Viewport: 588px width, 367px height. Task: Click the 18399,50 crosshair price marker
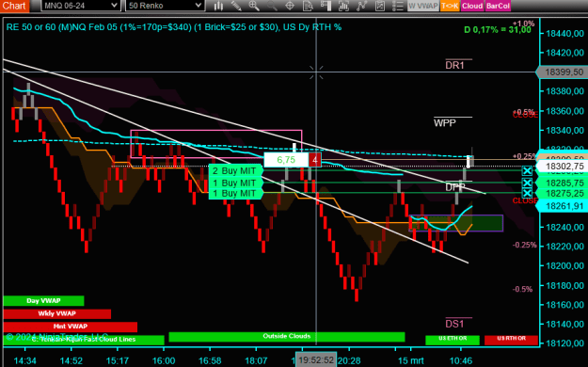pyautogui.click(x=562, y=72)
